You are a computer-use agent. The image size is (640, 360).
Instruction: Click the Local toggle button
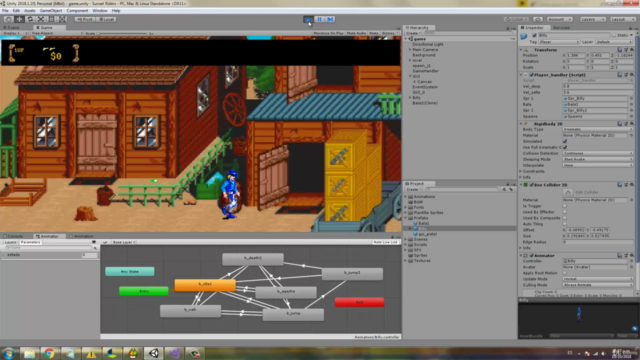[x=107, y=19]
